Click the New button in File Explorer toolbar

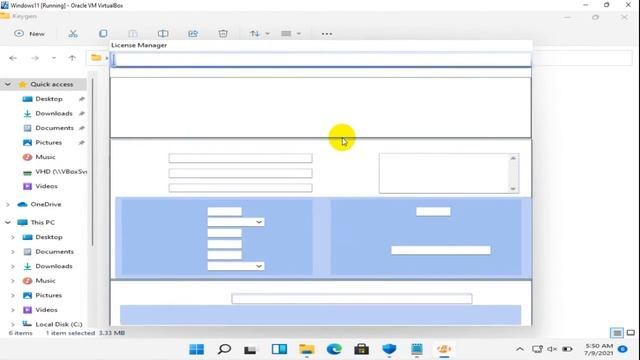[29, 34]
